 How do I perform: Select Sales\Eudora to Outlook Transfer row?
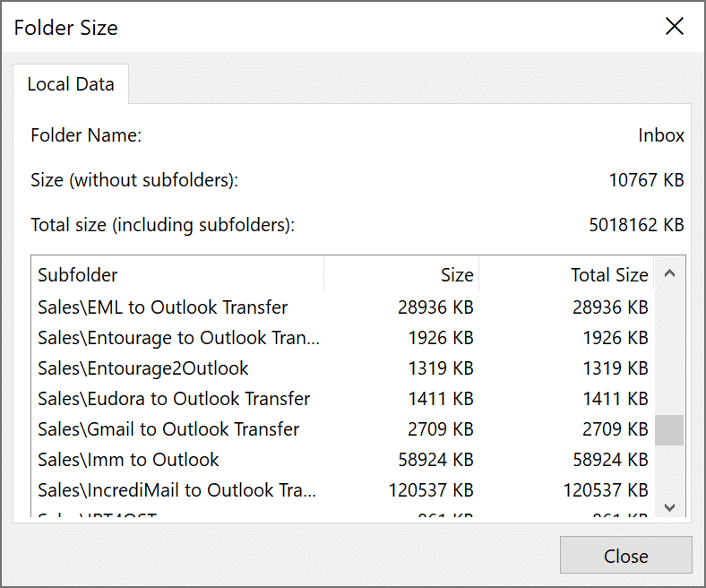tap(342, 399)
